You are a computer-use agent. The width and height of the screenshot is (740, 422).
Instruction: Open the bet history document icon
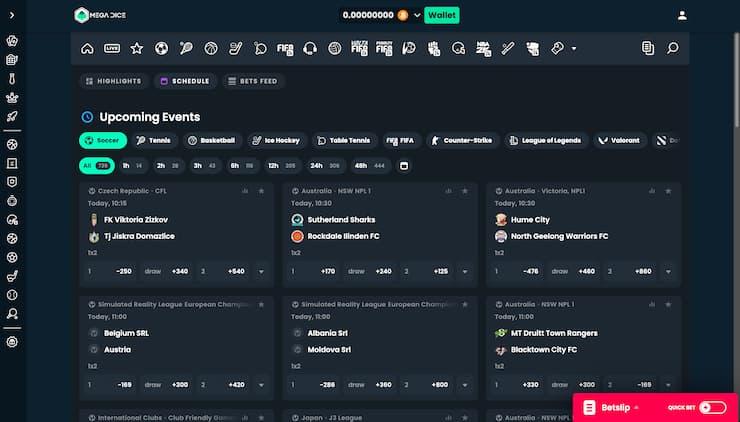click(x=648, y=48)
